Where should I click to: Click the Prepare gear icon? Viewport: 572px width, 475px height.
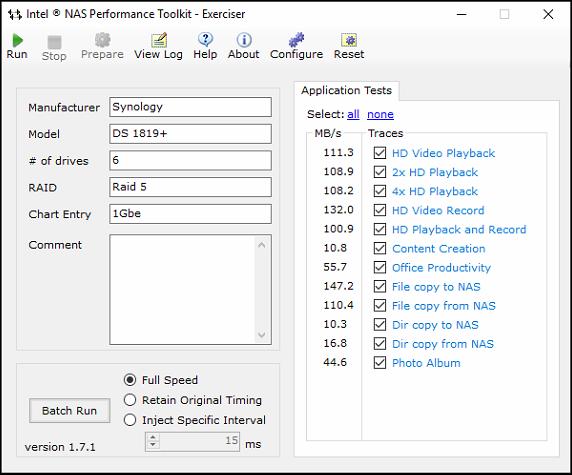click(103, 40)
